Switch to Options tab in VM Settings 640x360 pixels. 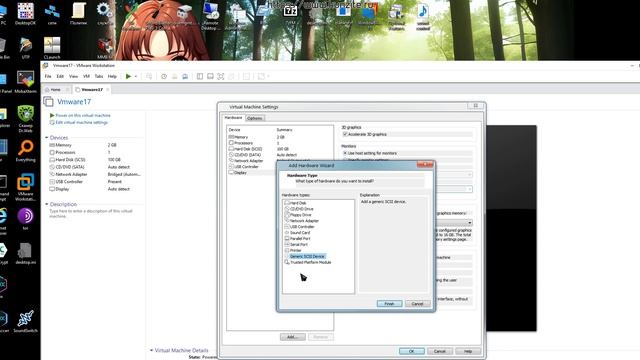coord(255,118)
